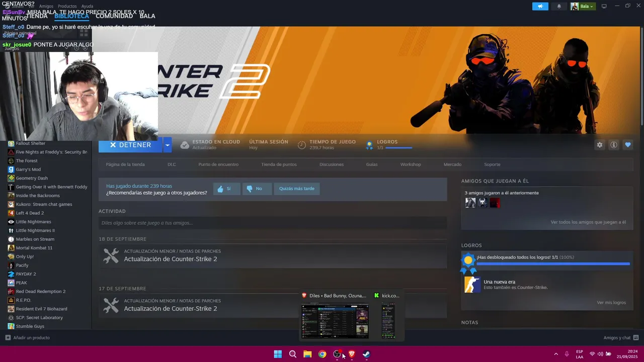Select The Forest in library
This screenshot has height=362, width=644.
27,161
